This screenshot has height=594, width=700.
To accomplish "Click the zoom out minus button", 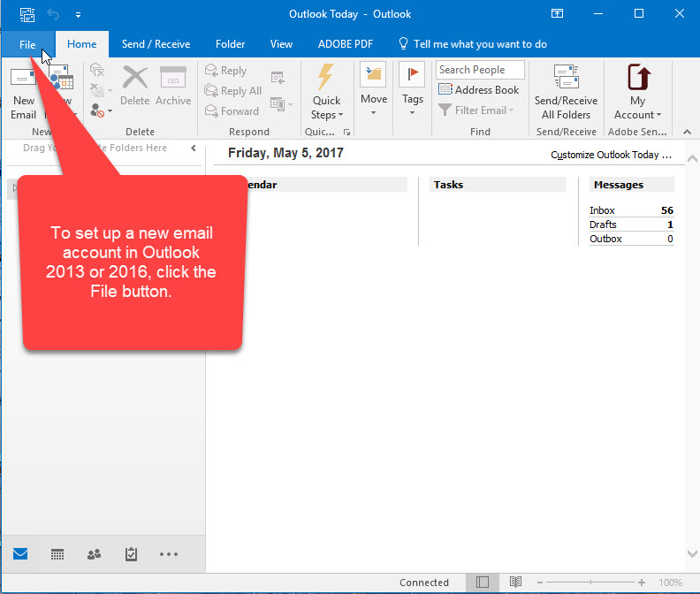I will pos(540,583).
